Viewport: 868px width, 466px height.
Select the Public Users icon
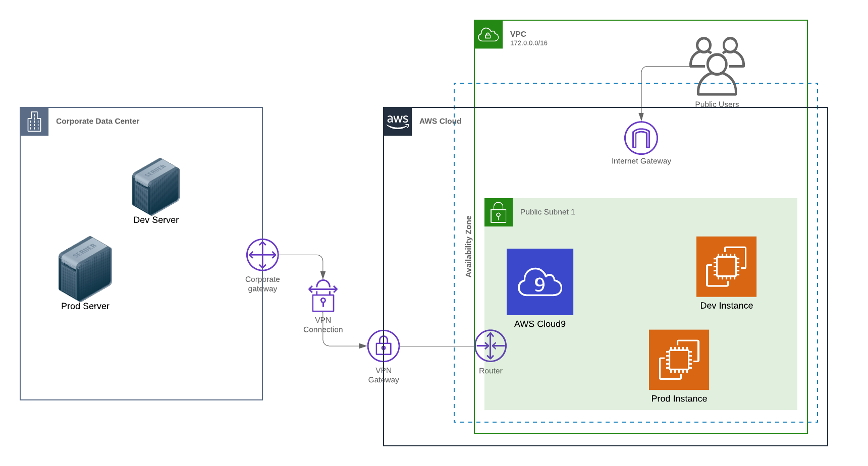[717, 66]
